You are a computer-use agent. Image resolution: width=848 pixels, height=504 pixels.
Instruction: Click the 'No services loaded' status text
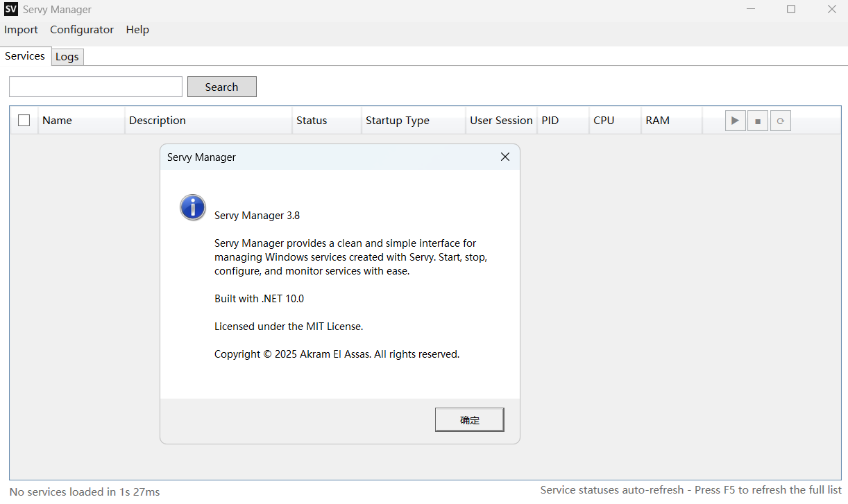tap(85, 492)
